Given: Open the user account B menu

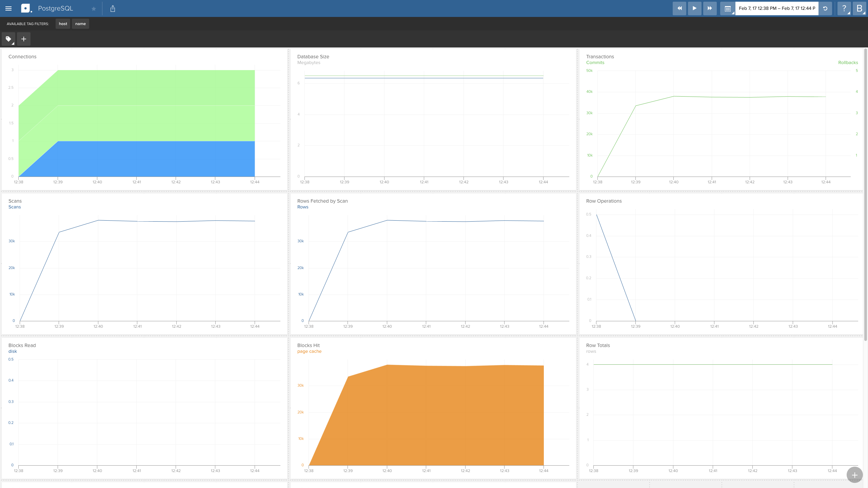Looking at the screenshot, I should [860, 8].
